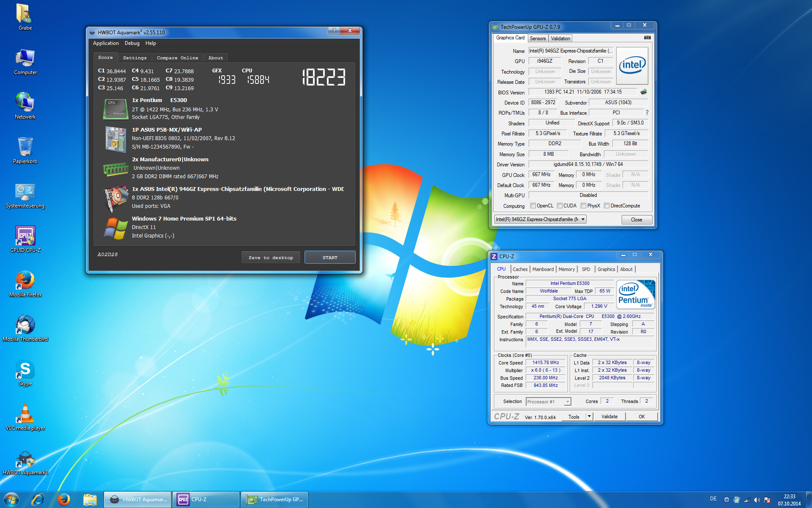Switch to the Memory tab in CPU-Z

pyautogui.click(x=567, y=269)
